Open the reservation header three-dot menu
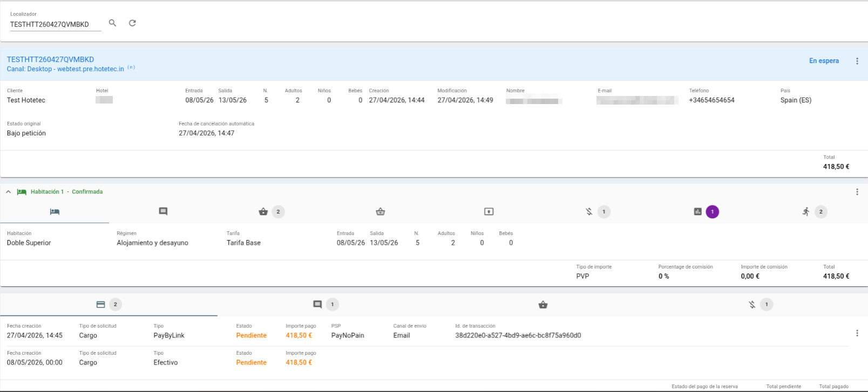Viewport: 868px width, 392px height. point(857,61)
